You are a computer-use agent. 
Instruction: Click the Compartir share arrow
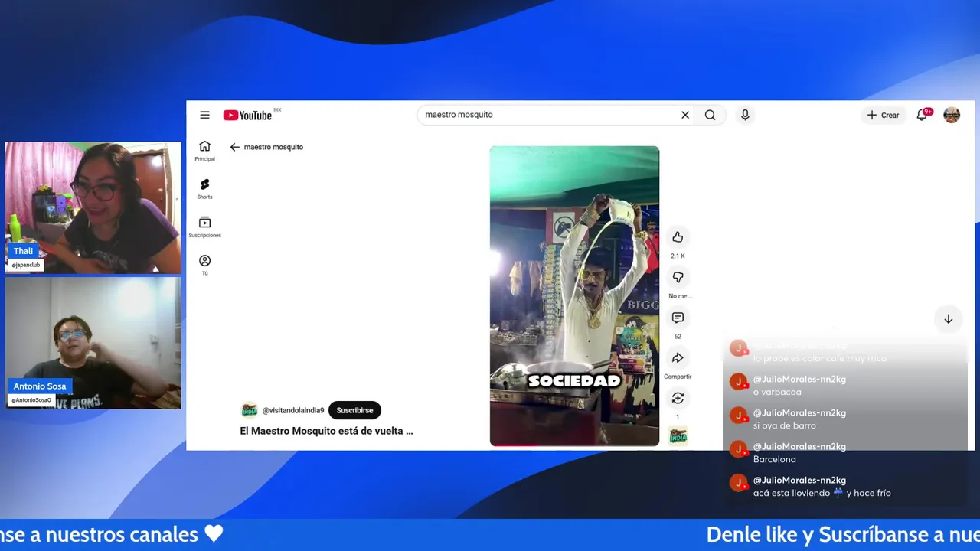click(678, 357)
